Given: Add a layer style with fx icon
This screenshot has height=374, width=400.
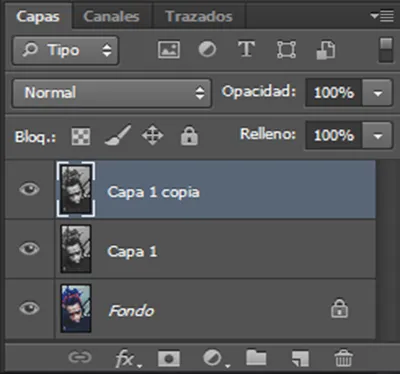Looking at the screenshot, I should click(x=128, y=359).
